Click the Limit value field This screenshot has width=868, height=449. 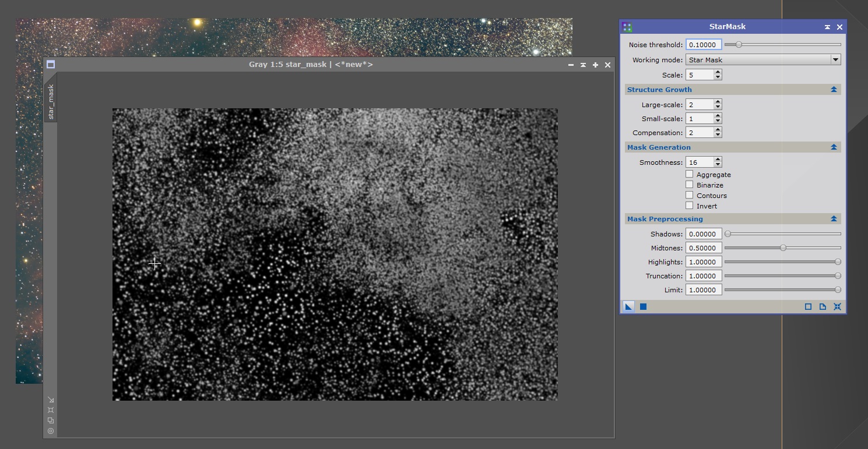click(x=704, y=290)
